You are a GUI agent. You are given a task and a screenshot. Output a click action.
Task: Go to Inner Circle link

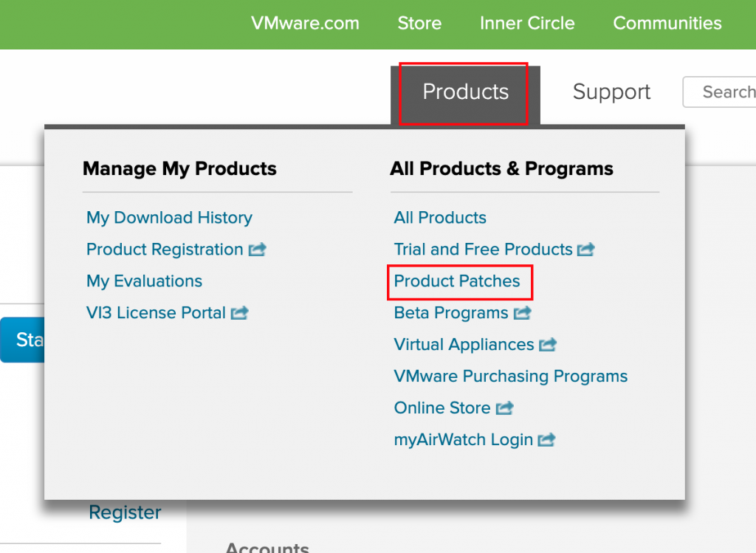click(527, 23)
